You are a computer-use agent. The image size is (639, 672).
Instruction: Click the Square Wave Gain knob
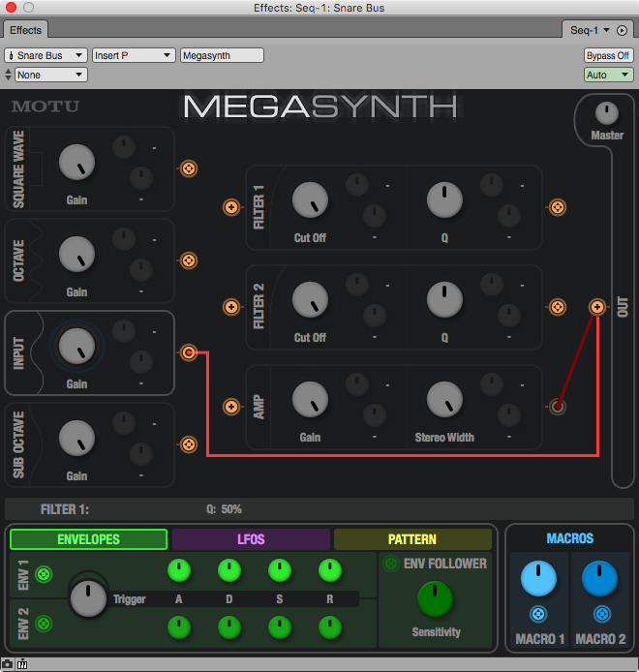tap(76, 163)
